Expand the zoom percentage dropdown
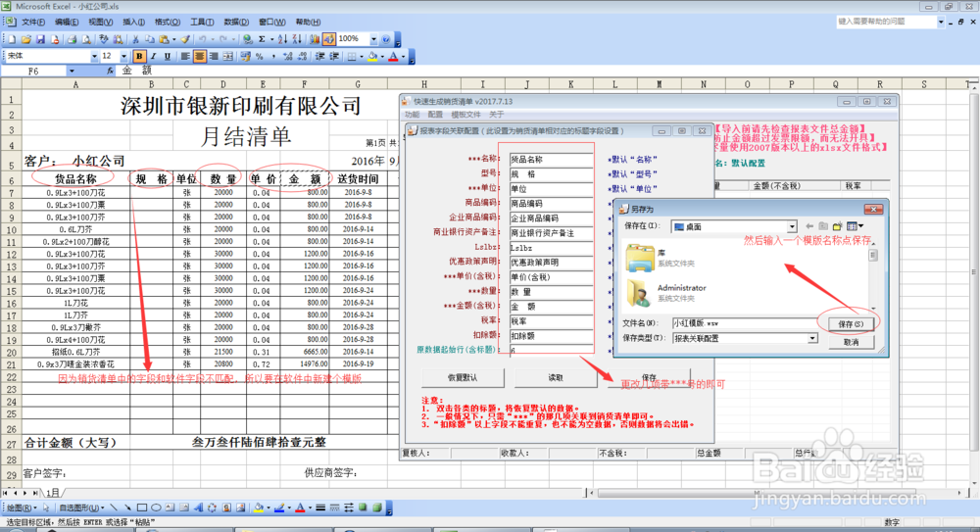The width and height of the screenshot is (980, 532). tap(373, 39)
